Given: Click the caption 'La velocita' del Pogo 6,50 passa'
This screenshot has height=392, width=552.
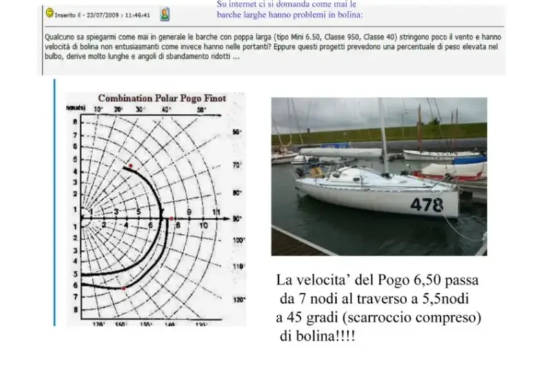Looking at the screenshot, I should [377, 280].
